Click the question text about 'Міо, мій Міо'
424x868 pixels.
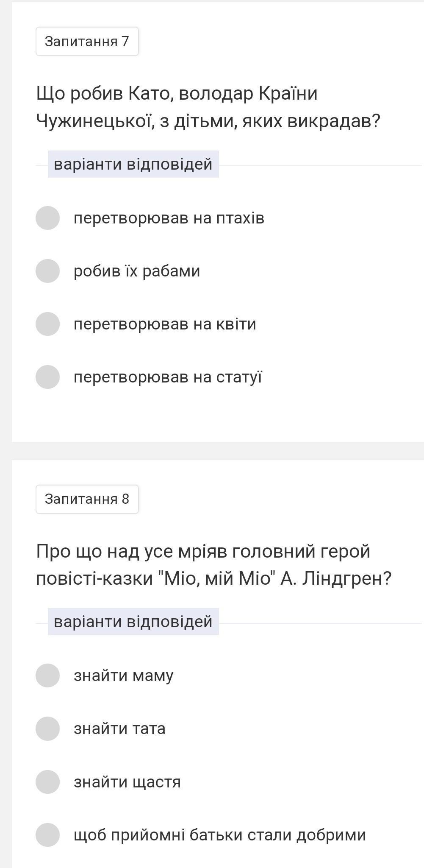point(213,564)
